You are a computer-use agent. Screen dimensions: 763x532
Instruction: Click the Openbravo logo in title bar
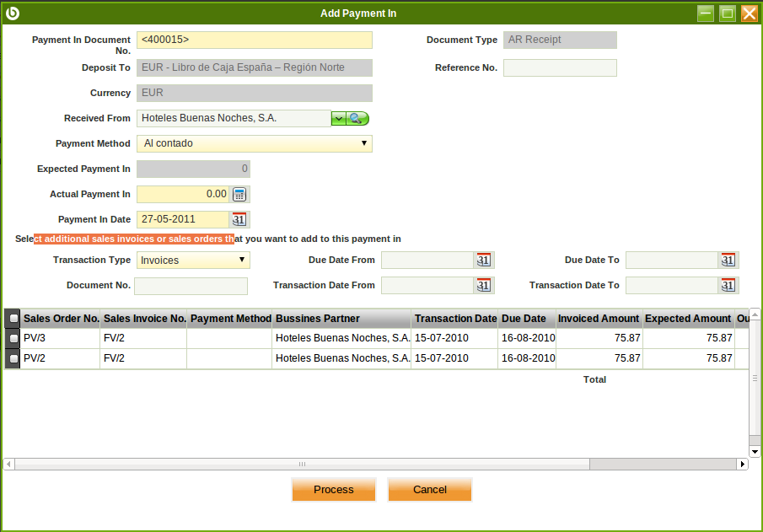(13, 13)
